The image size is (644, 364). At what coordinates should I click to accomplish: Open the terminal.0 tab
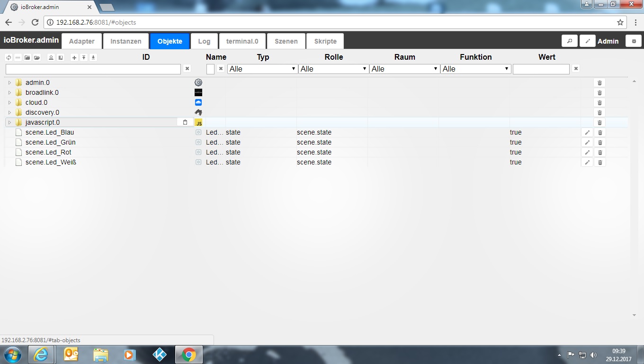pos(242,41)
